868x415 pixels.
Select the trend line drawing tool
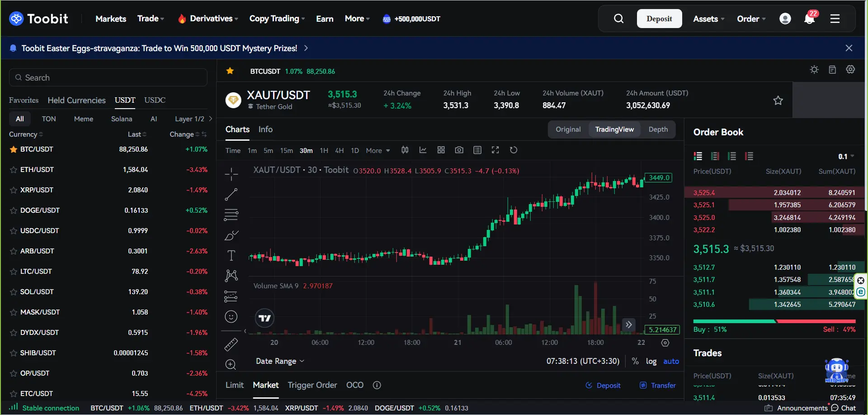click(231, 195)
